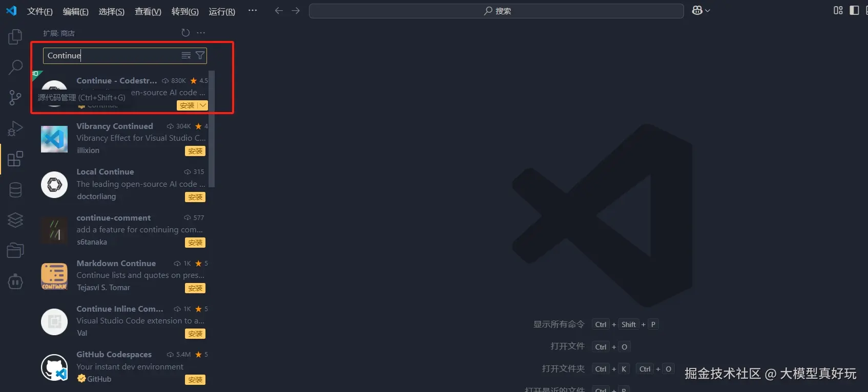Screen dimensions: 868x392
Task: Open the Run and Debug view
Action: click(15, 128)
